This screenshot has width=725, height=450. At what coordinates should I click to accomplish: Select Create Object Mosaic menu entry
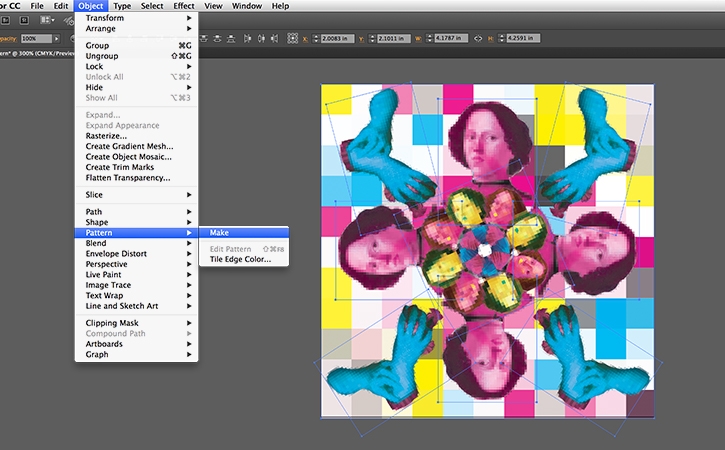pos(128,157)
